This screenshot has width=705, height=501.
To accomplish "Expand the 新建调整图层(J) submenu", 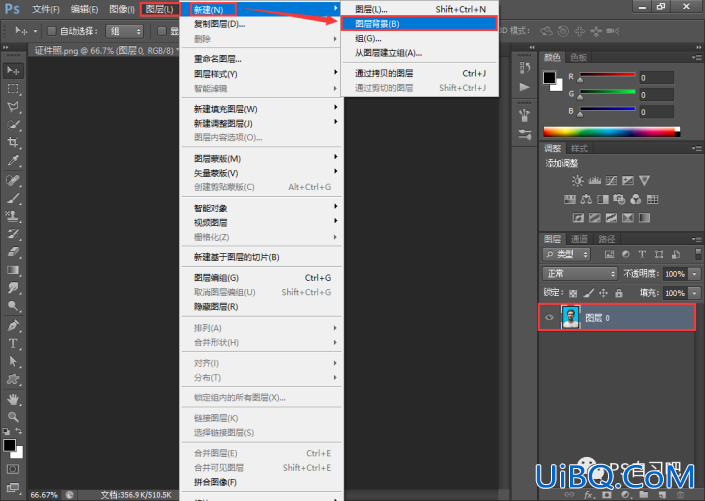I will click(x=262, y=123).
